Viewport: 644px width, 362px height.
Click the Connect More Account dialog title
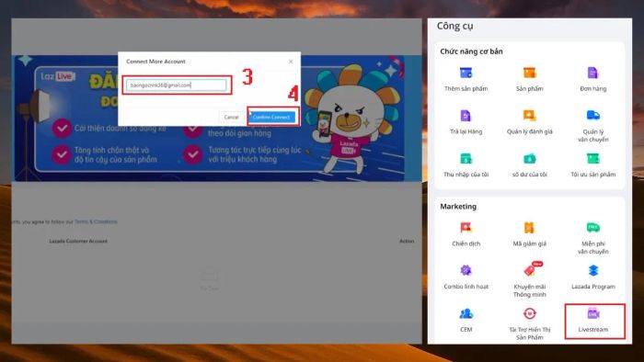[x=155, y=62]
